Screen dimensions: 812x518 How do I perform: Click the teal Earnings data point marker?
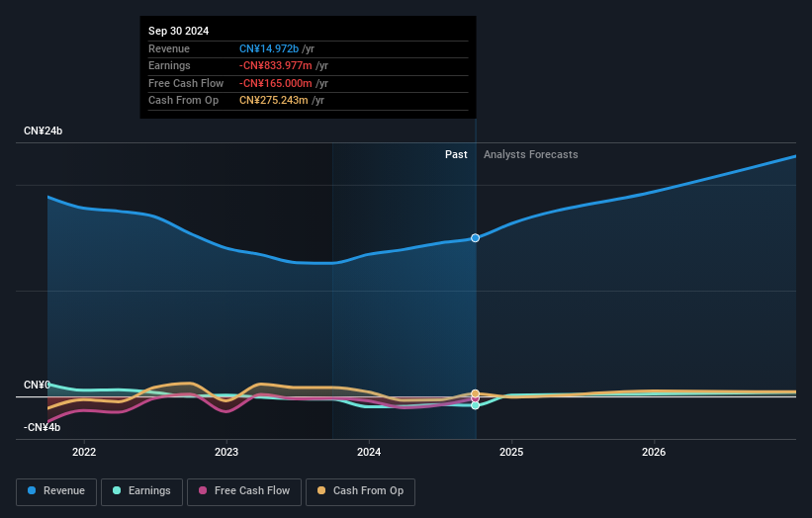tap(475, 405)
